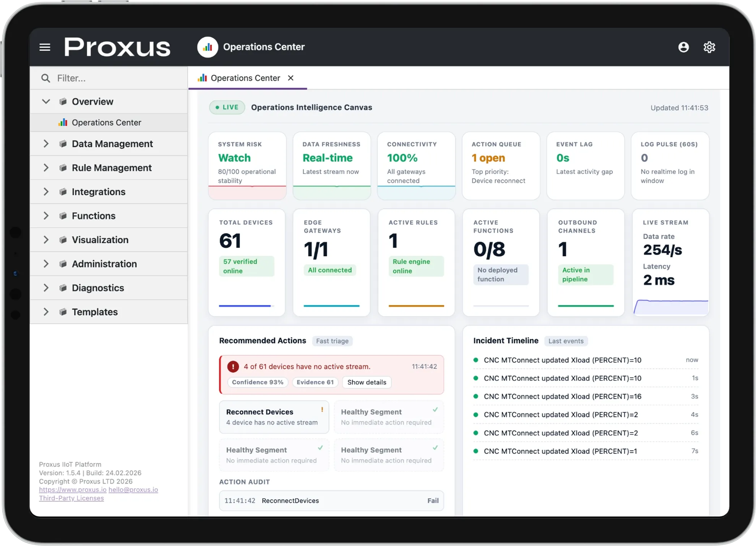Collapse the Overview section
The width and height of the screenshot is (756, 546).
46,101
